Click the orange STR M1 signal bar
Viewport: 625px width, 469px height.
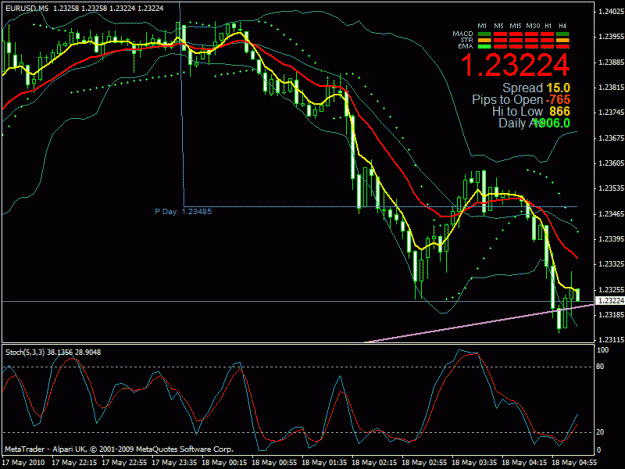coord(484,40)
